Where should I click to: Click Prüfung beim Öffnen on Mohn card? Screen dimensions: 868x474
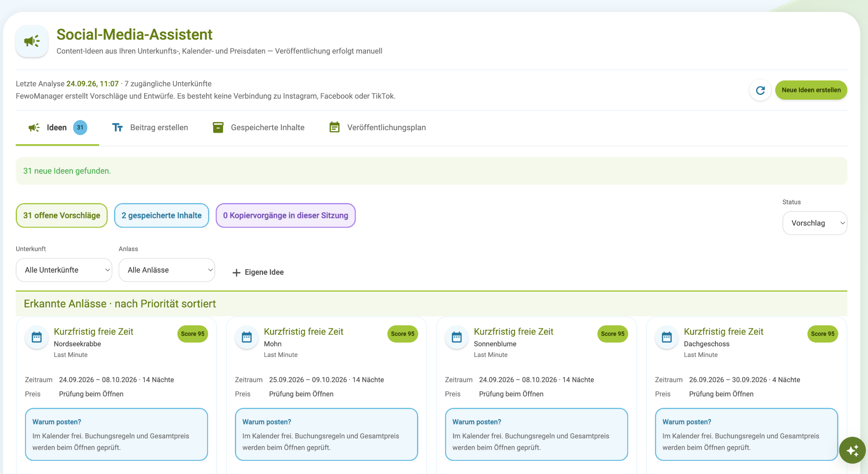coord(301,394)
